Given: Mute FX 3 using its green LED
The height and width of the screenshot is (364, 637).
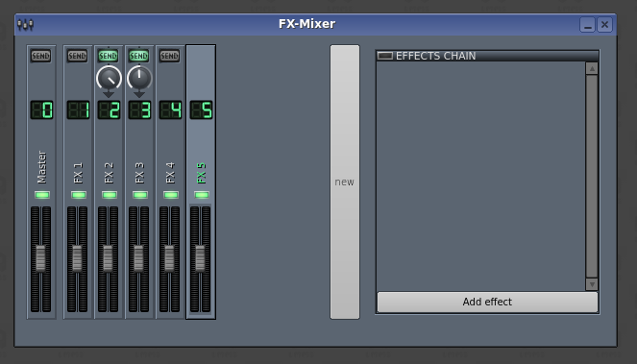Looking at the screenshot, I should [140, 195].
